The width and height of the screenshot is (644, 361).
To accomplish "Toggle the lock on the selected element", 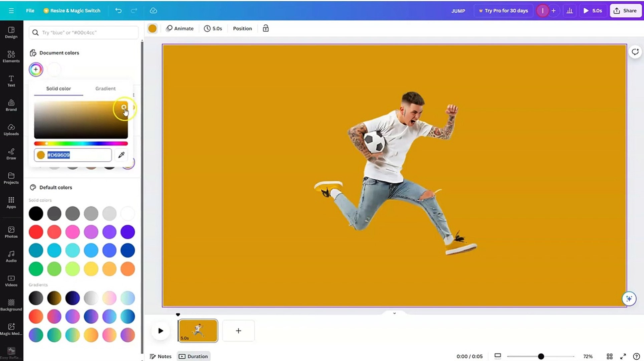I will [x=265, y=28].
